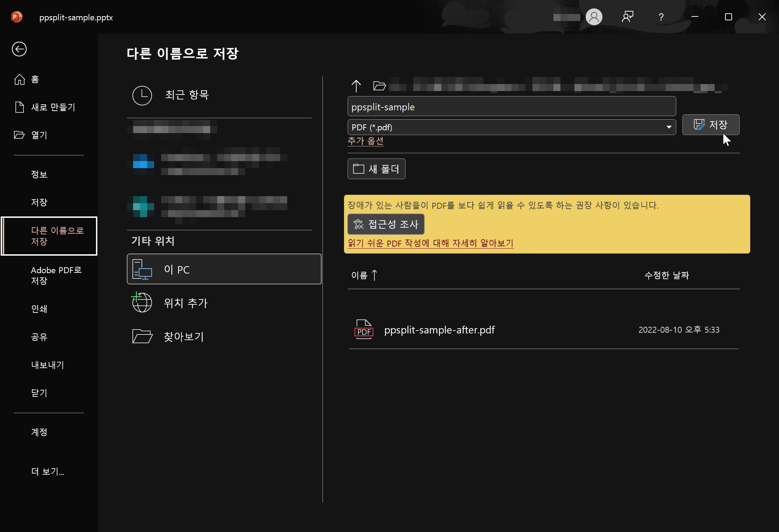Sort by the 수정한 날짜 column
Screen dimensions: 779x532
click(667, 275)
